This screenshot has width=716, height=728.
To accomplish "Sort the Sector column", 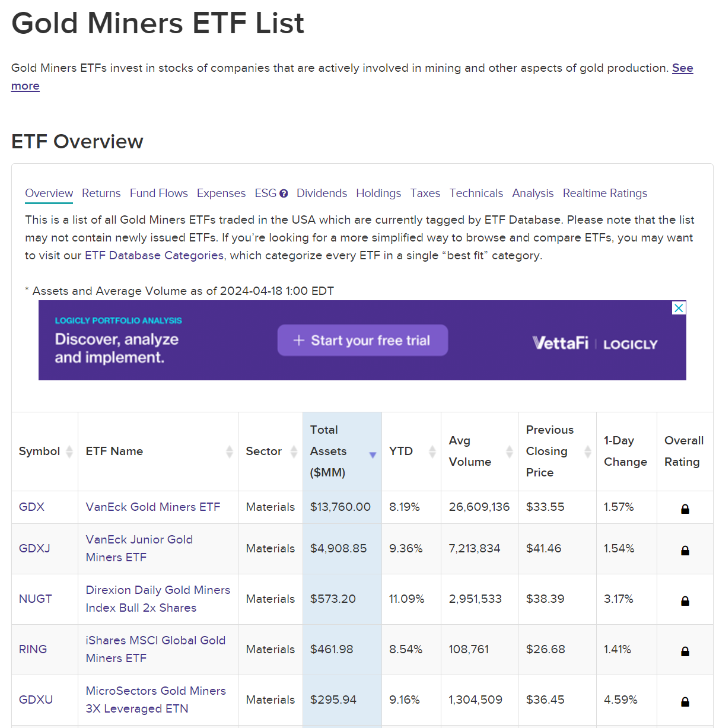I will (295, 452).
